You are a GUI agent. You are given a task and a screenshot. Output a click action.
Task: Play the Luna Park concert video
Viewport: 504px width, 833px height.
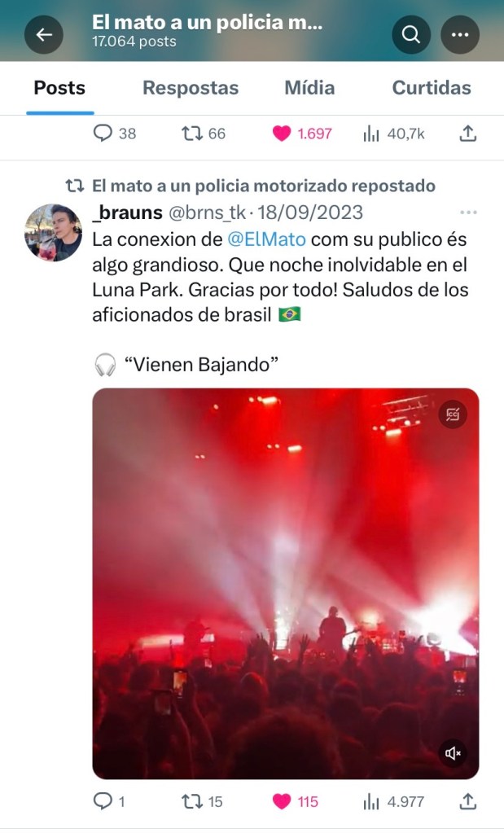pos(285,584)
